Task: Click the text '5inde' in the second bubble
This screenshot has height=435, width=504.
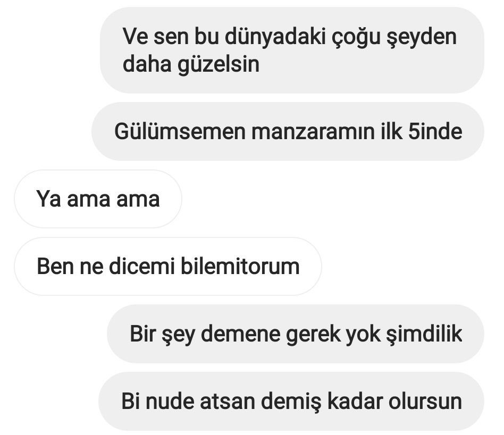Action: (x=435, y=132)
